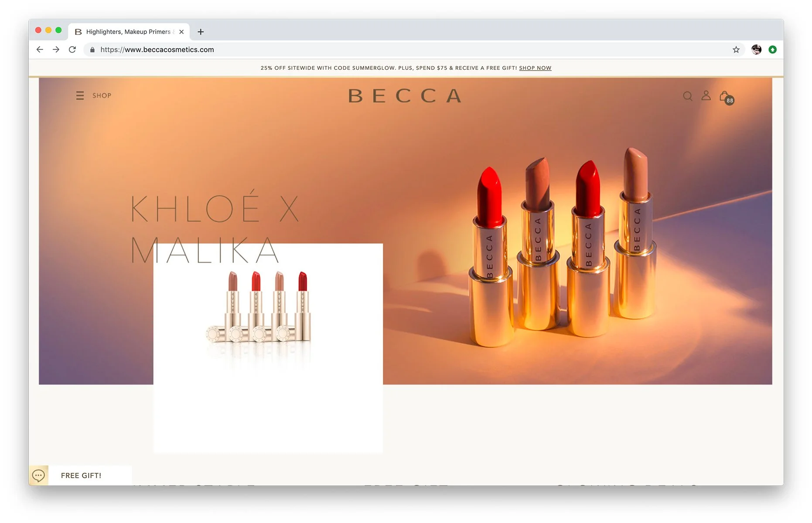Open the site search magnifier
The height and width of the screenshot is (523, 812).
point(688,96)
